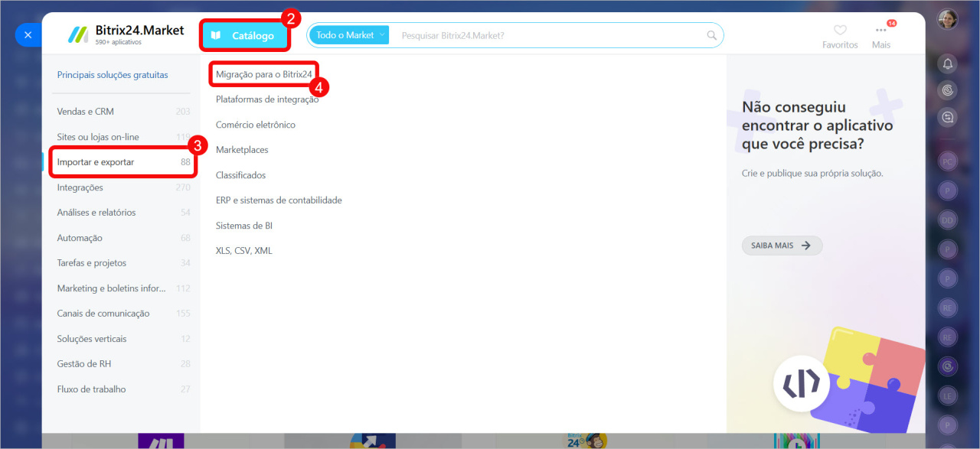Viewport: 980px width, 449px height.
Task: Open the Fluxo de trabalho category
Action: pyautogui.click(x=123, y=389)
